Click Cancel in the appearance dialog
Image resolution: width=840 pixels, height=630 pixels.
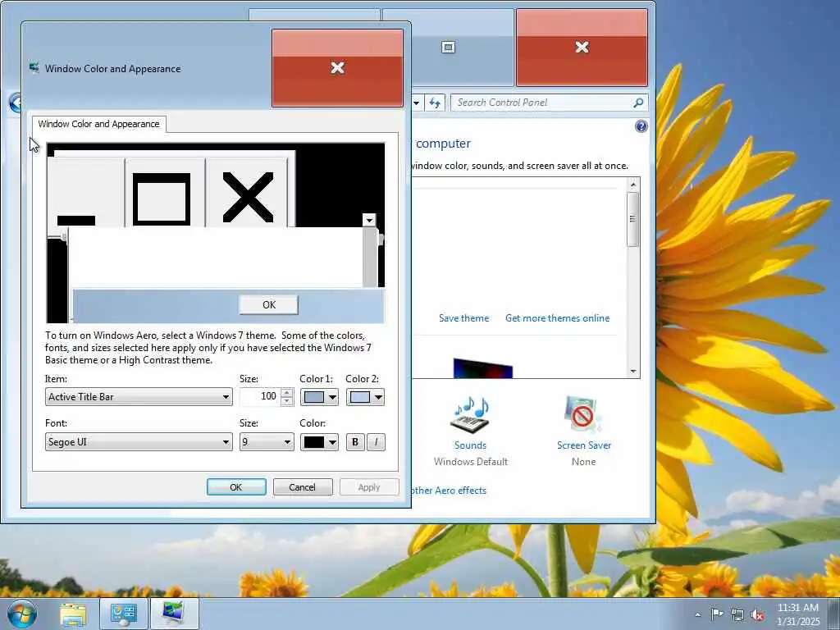point(303,487)
